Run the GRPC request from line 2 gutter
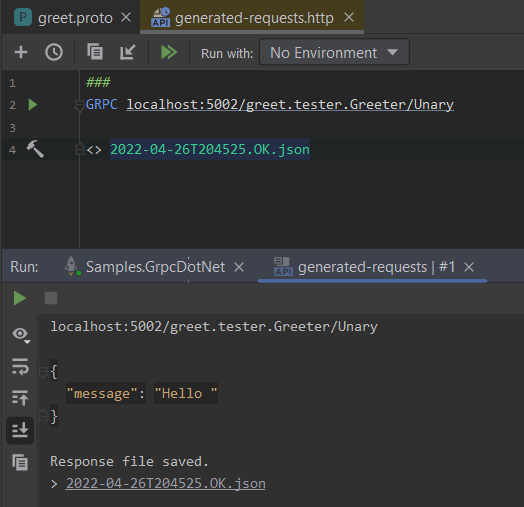This screenshot has width=524, height=507. (33, 105)
